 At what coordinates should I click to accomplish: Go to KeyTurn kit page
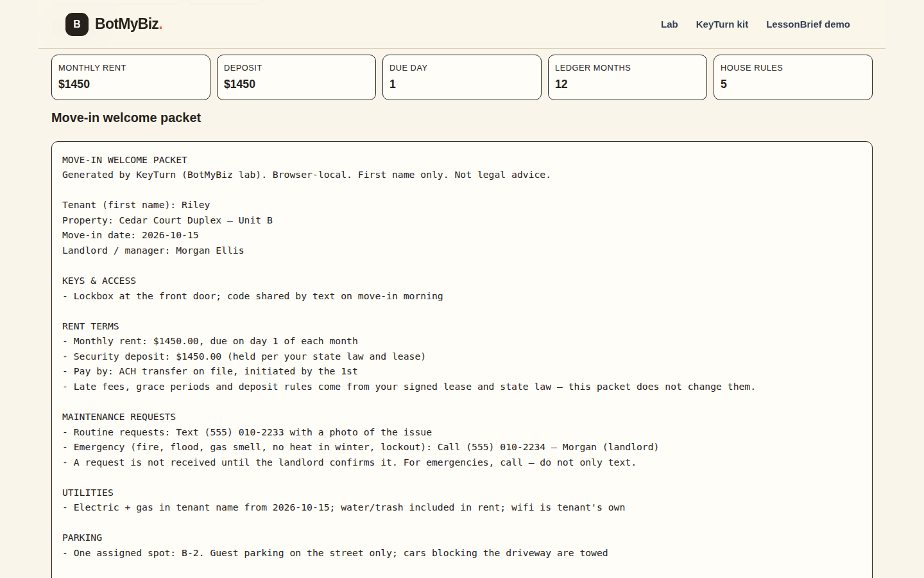click(x=722, y=24)
